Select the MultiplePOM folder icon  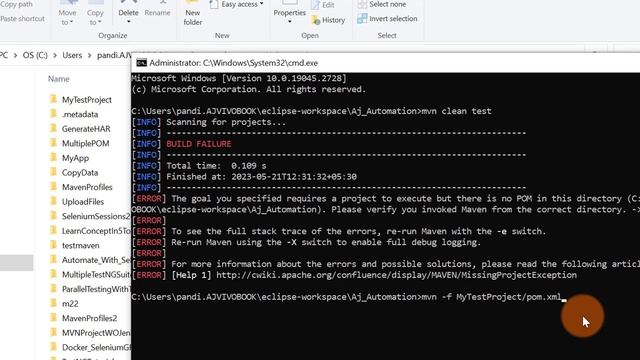pos(53,143)
